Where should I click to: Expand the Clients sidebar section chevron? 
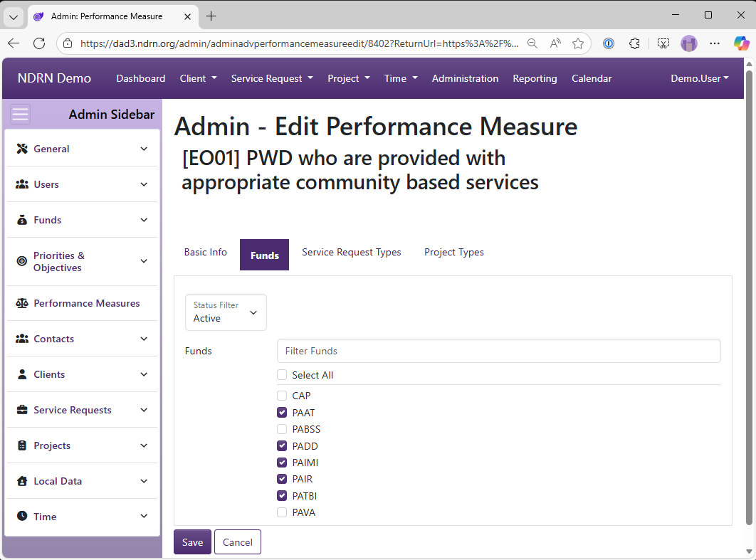coord(144,374)
